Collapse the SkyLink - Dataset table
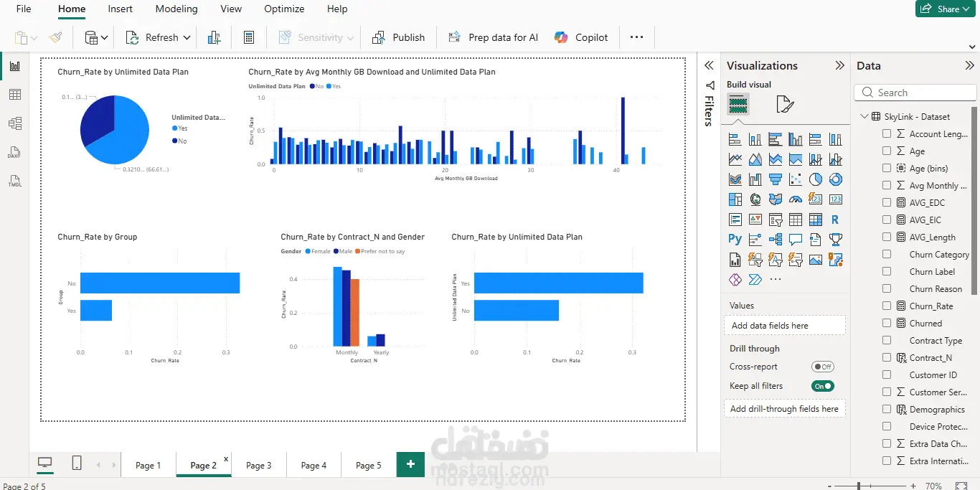Image resolution: width=980 pixels, height=490 pixels. point(863,116)
